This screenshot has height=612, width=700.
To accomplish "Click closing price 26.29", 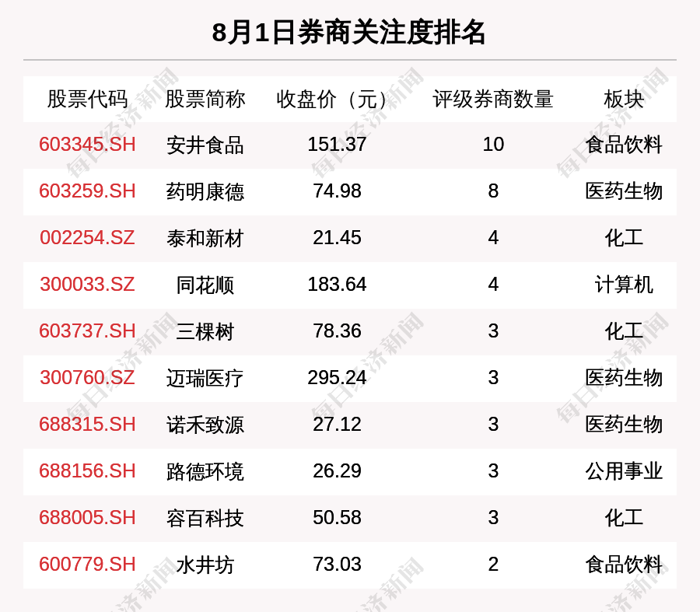I will (337, 471).
